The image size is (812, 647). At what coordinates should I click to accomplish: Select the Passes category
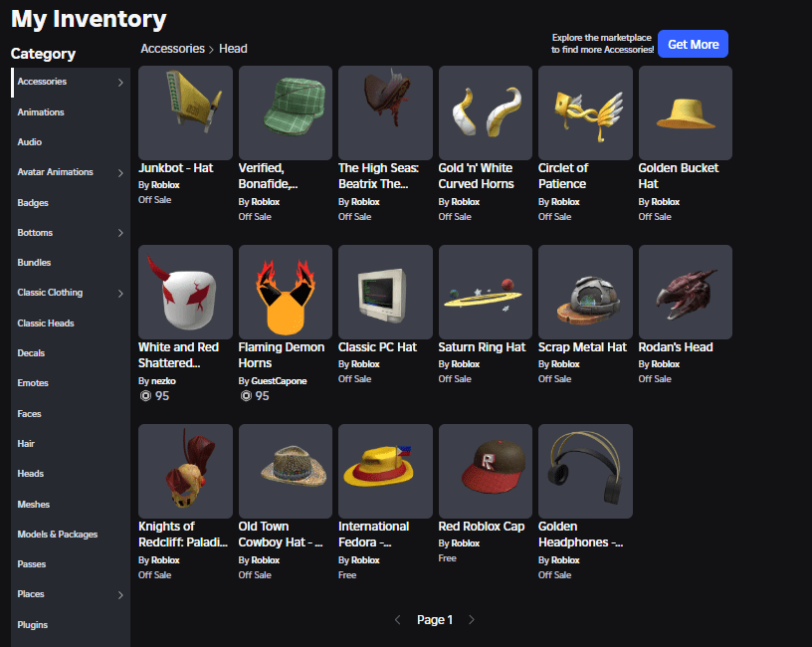click(x=71, y=564)
